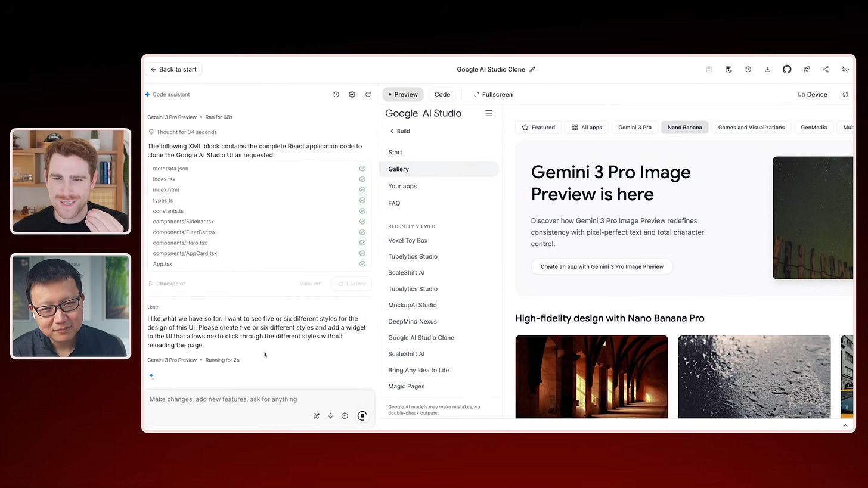Open the hamburger menu beside Google AI Studio

coord(489,113)
